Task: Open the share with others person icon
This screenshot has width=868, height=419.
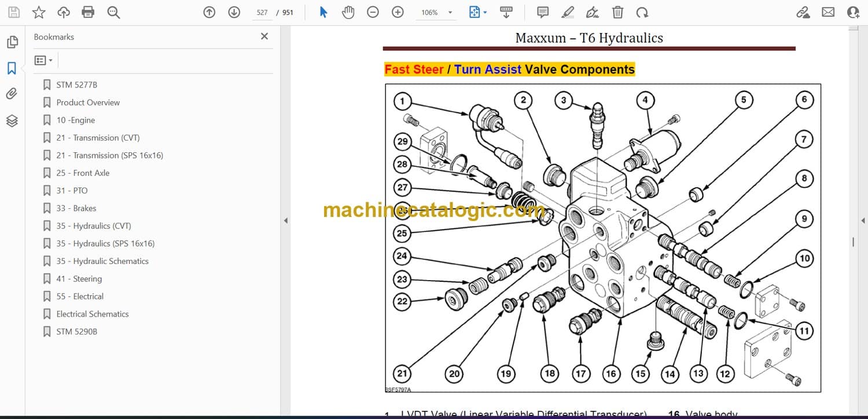Action: 853,12
